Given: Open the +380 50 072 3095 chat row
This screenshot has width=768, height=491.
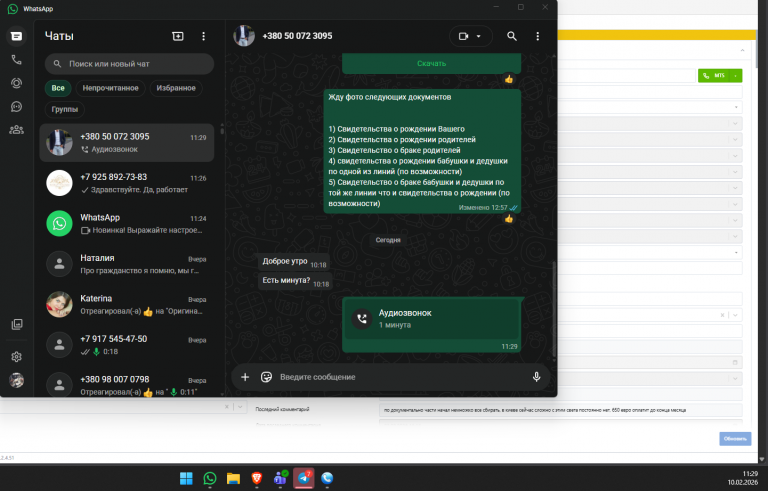Looking at the screenshot, I should coord(127,143).
